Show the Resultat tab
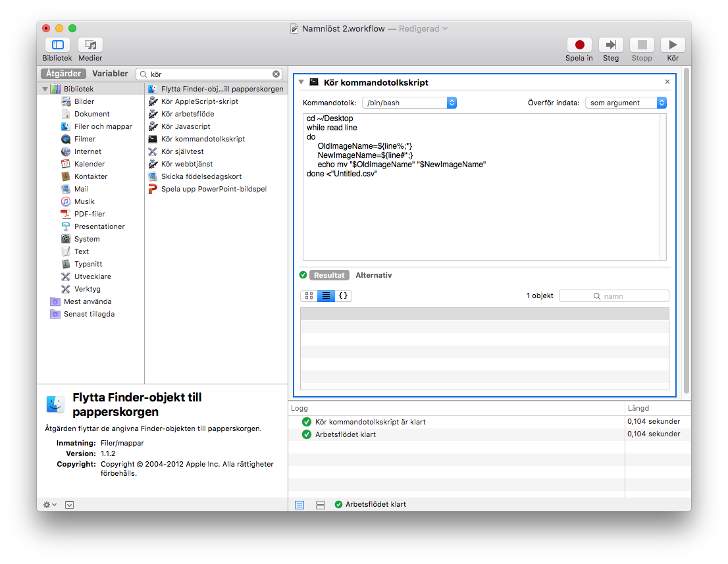The height and width of the screenshot is (564, 728). 329,275
